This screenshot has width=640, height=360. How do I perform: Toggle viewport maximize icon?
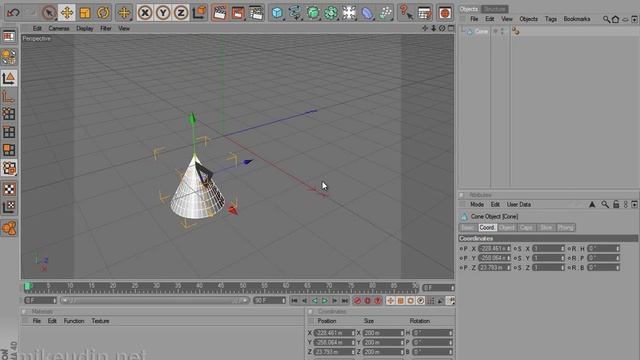(x=451, y=28)
